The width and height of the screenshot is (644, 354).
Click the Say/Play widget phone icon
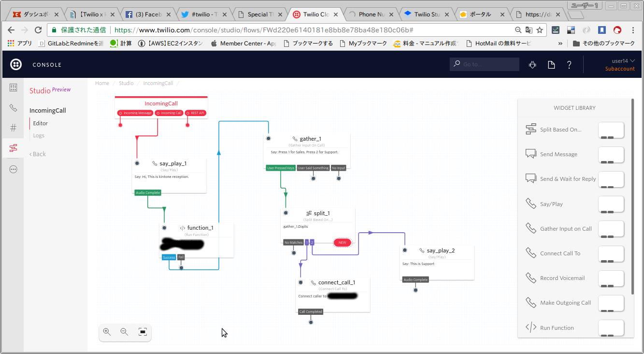point(531,203)
